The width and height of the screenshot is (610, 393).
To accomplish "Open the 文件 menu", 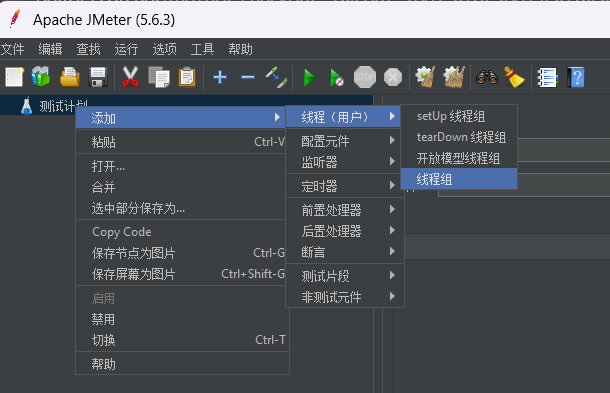I will [x=12, y=49].
